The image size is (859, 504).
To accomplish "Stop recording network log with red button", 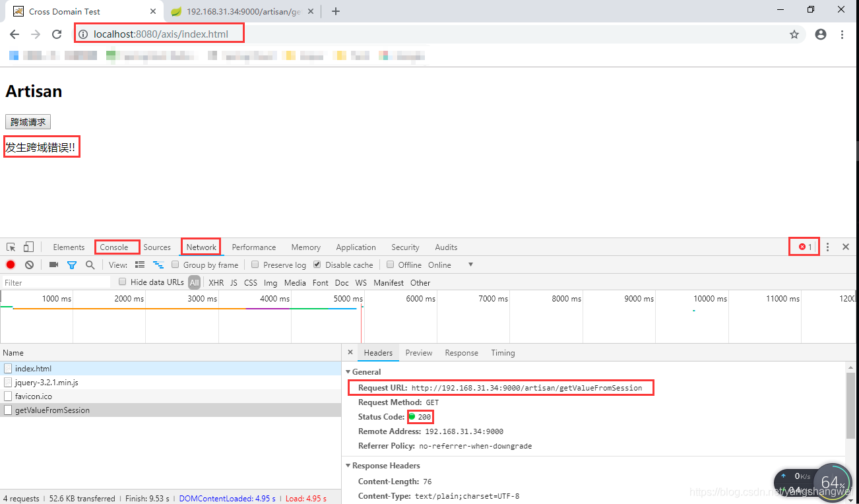I will coord(11,265).
